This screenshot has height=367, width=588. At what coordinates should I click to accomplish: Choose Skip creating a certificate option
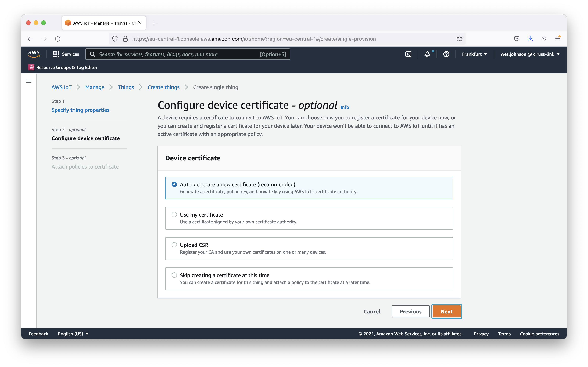[174, 275]
